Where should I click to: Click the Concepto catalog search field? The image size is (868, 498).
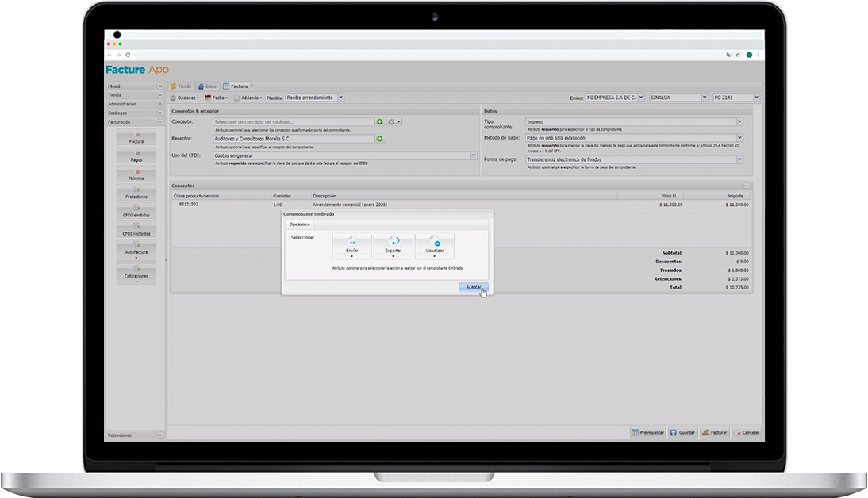point(293,122)
